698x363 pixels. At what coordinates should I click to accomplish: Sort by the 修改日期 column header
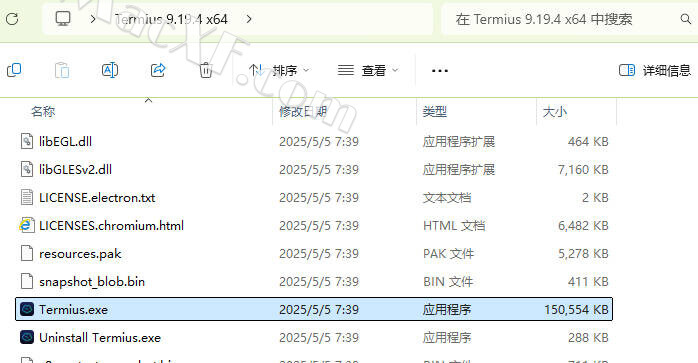click(303, 111)
